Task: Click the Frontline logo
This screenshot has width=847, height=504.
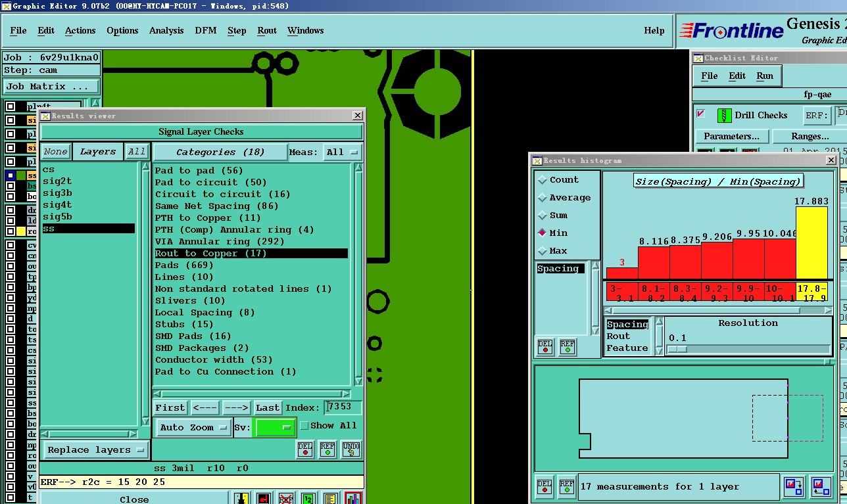Action: tap(731, 30)
